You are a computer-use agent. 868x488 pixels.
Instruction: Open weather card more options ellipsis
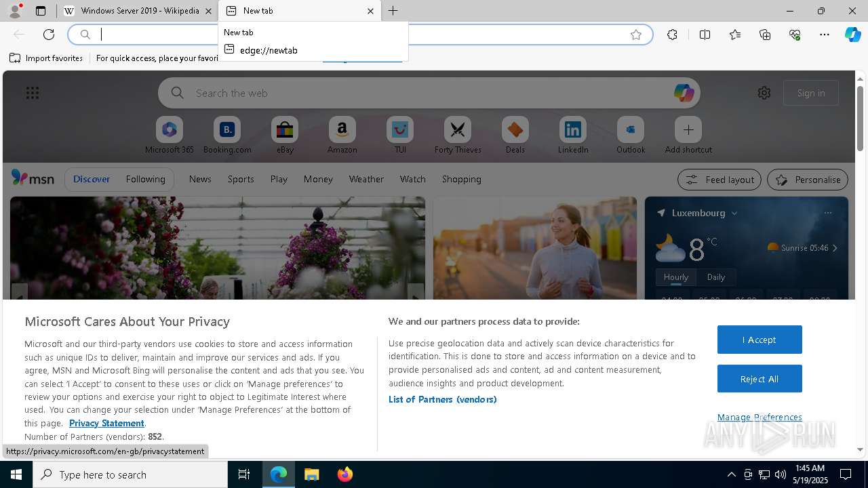click(827, 213)
